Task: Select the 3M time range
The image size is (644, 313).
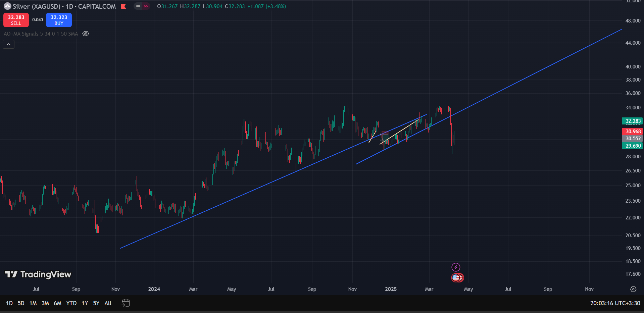Action: (45, 303)
